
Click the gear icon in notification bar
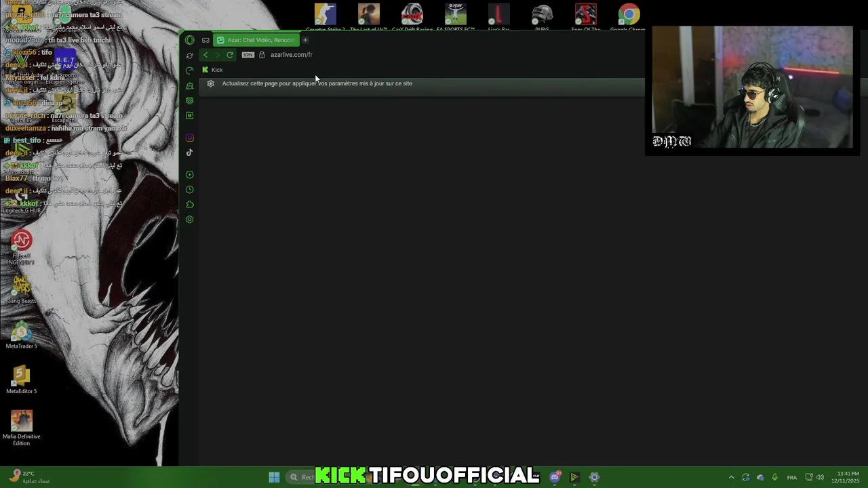[x=210, y=83]
